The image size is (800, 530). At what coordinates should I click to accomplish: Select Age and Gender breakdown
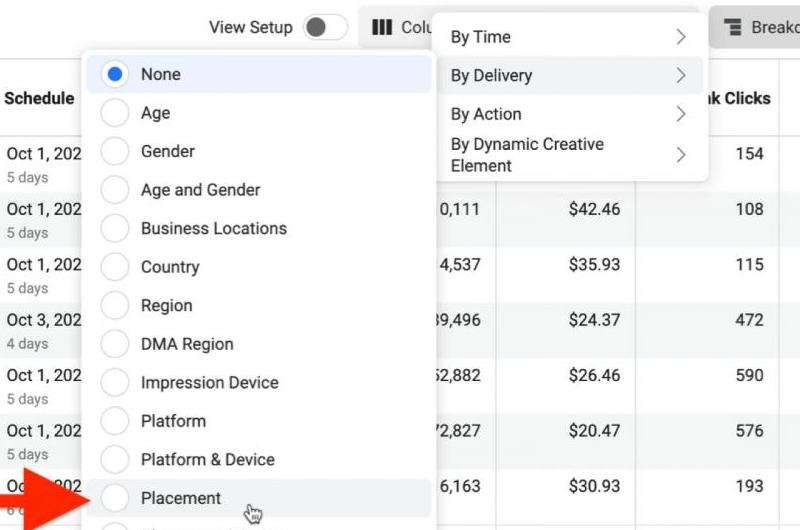tap(115, 190)
